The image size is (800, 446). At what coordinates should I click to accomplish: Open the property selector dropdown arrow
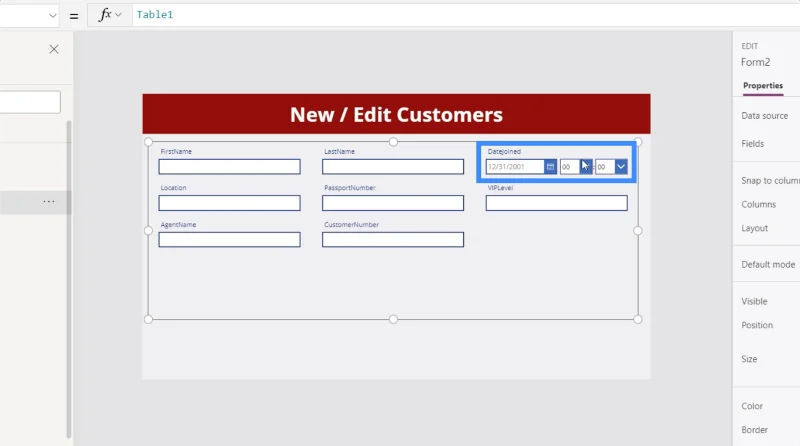pyautogui.click(x=53, y=15)
